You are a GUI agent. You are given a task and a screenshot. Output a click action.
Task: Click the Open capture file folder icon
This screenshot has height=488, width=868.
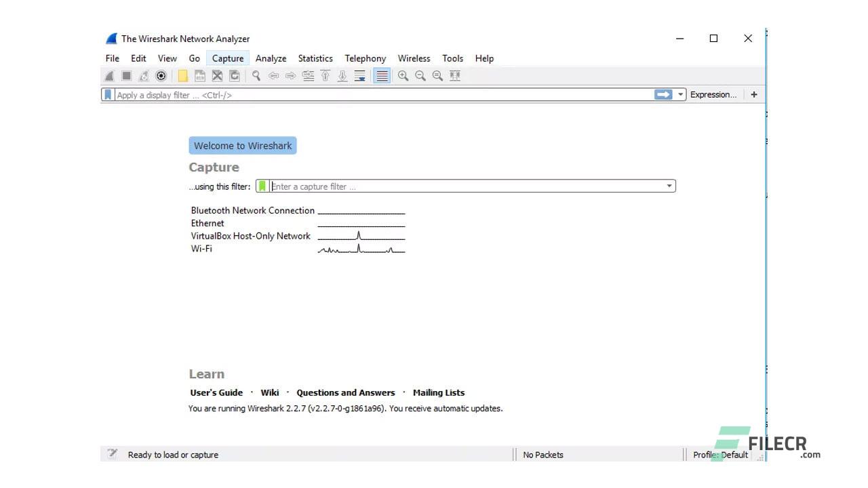coord(183,76)
